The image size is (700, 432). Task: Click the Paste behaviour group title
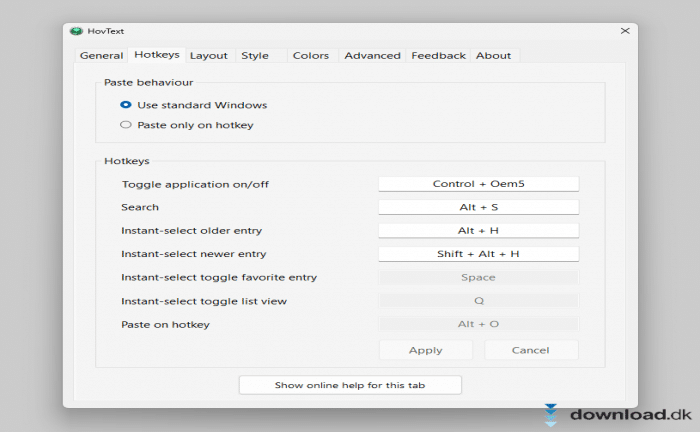[149, 83]
